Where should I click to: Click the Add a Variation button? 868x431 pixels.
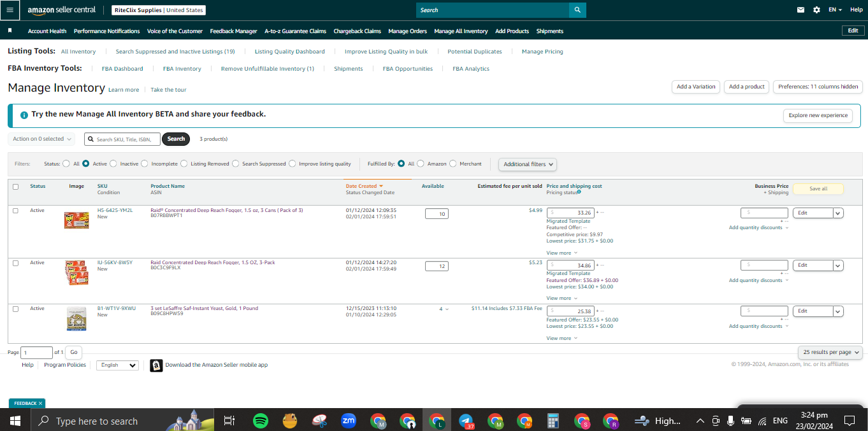696,87
